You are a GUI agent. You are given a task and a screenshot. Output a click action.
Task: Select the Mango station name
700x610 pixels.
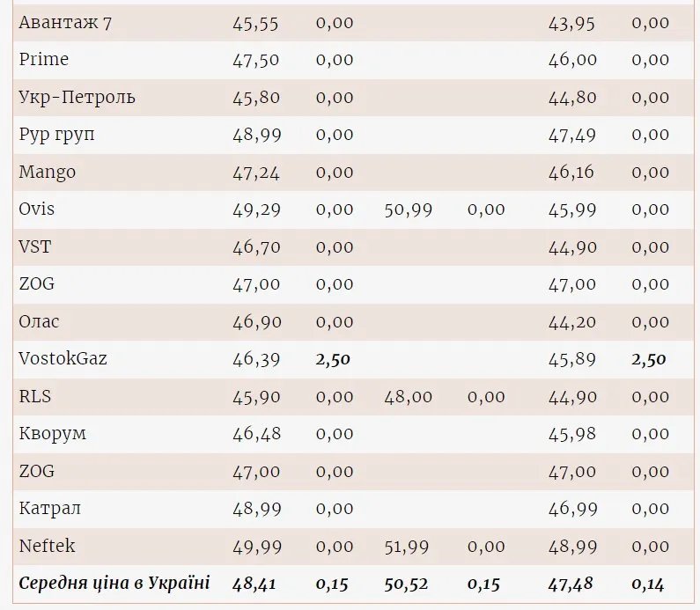pyautogui.click(x=47, y=172)
